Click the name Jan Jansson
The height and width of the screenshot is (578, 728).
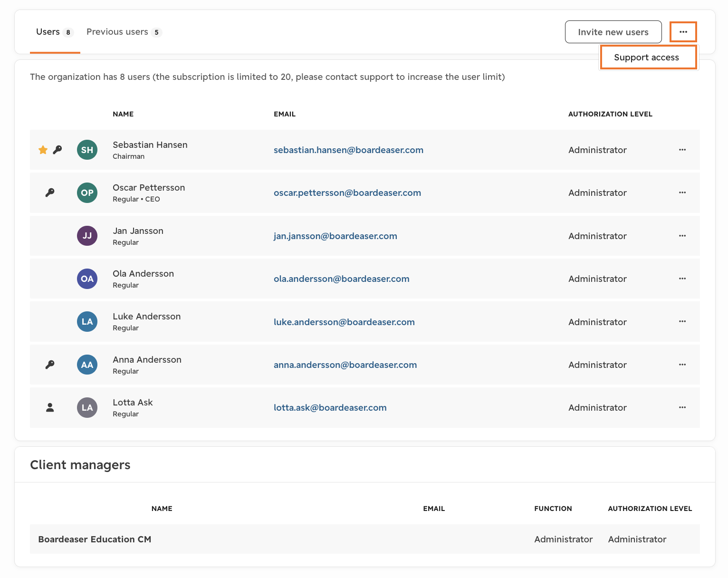[x=138, y=231]
